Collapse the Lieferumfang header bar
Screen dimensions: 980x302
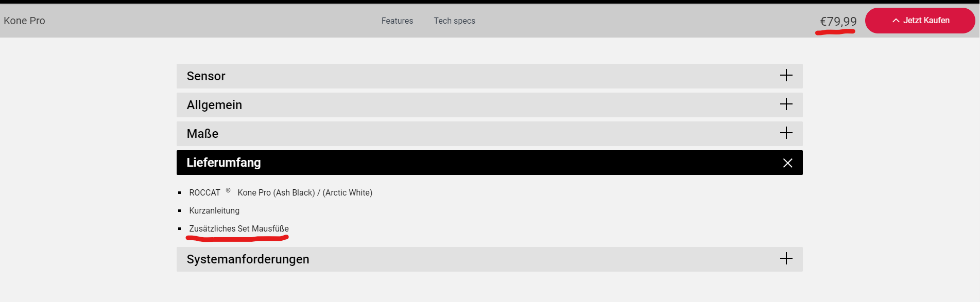point(489,163)
